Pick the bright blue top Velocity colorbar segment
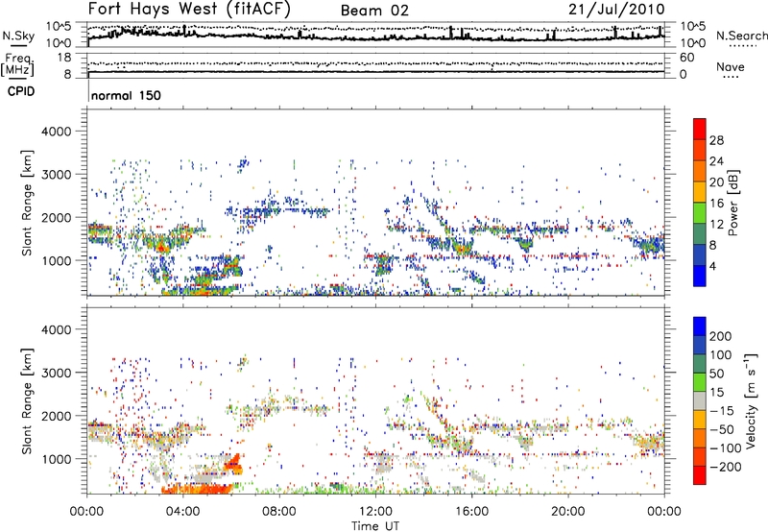768x532 pixels. tap(700, 326)
